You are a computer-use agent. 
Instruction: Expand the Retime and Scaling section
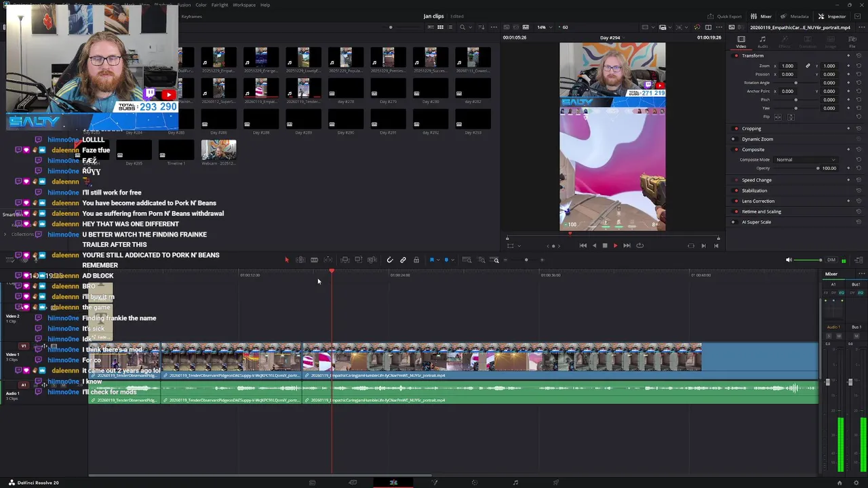pyautogui.click(x=762, y=211)
